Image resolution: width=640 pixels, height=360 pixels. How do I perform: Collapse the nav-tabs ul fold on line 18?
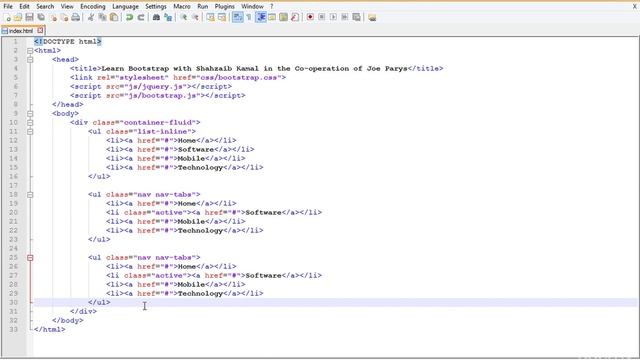(x=30, y=195)
